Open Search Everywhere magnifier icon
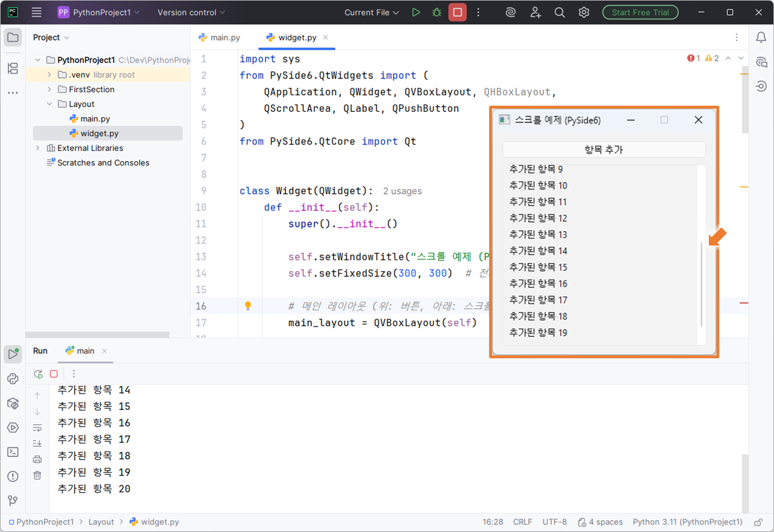The height and width of the screenshot is (532, 774). point(560,12)
